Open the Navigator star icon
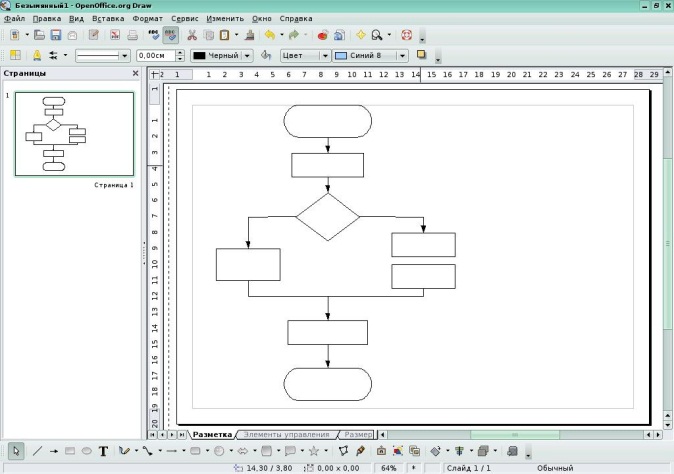The height and width of the screenshot is (474, 674). click(361, 35)
